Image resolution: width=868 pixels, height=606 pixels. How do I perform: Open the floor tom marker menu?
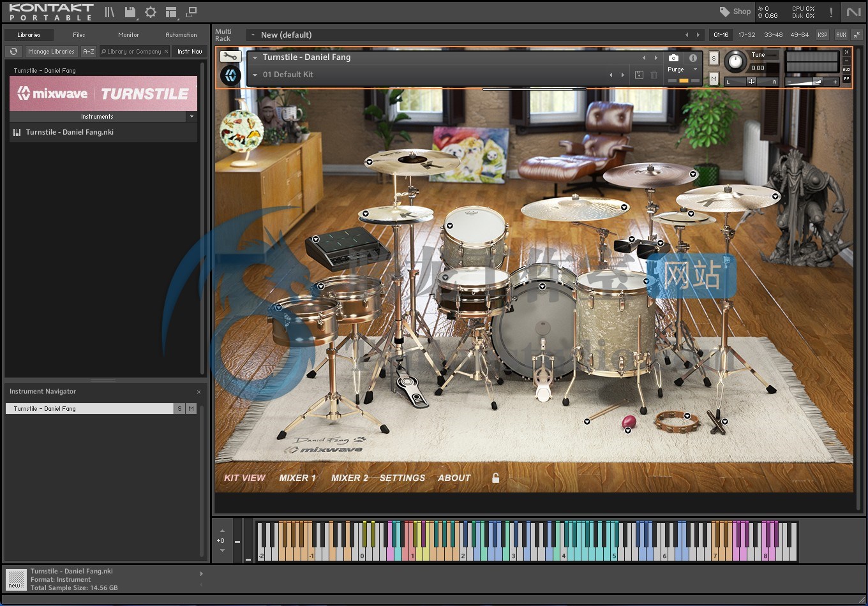[x=646, y=281]
